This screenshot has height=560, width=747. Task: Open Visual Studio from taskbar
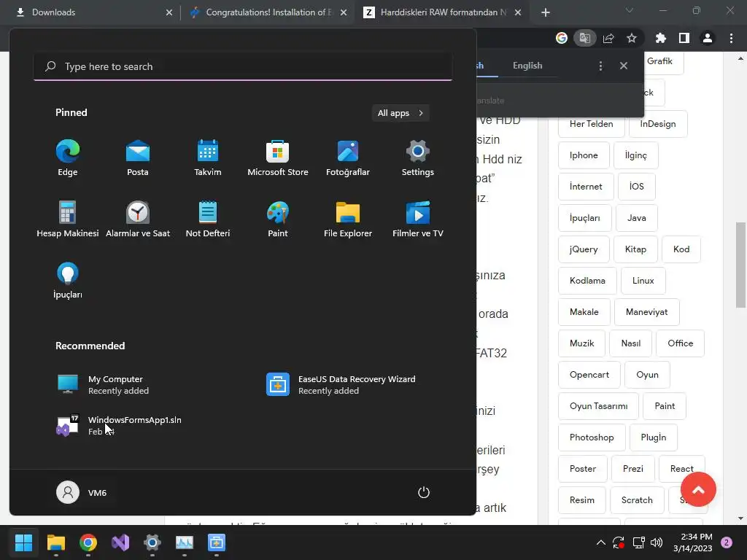point(120,542)
